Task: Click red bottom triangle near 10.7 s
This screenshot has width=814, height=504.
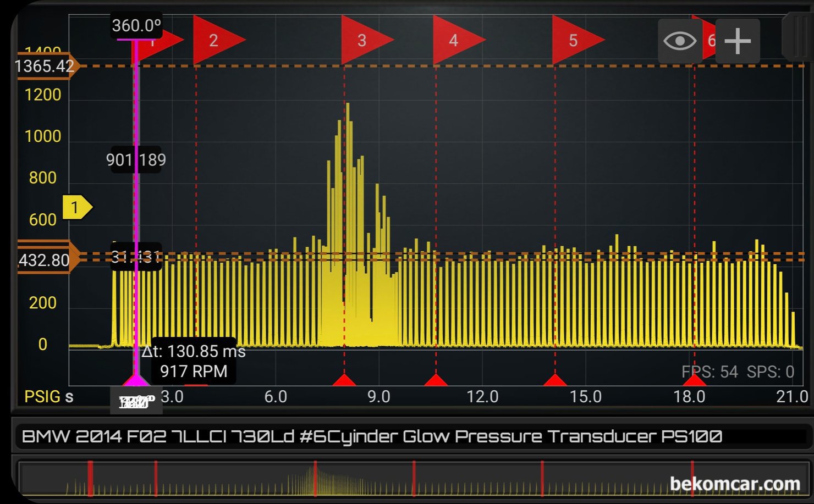Action: pos(436,380)
